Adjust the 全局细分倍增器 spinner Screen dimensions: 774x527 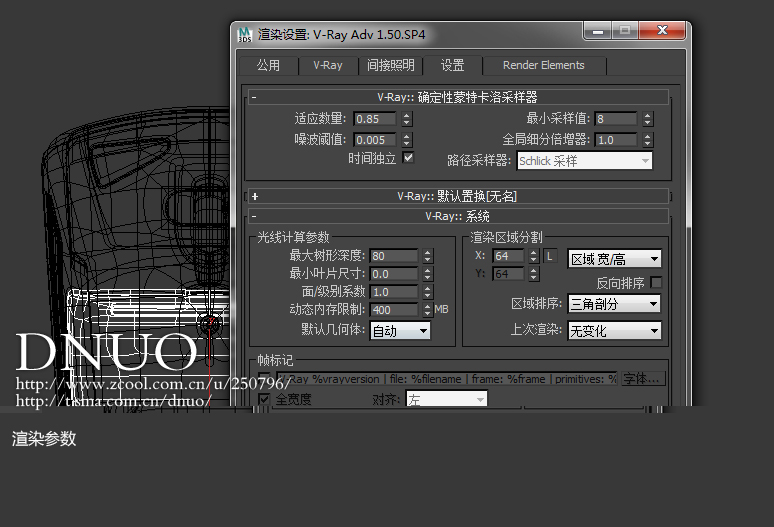pyautogui.click(x=648, y=140)
